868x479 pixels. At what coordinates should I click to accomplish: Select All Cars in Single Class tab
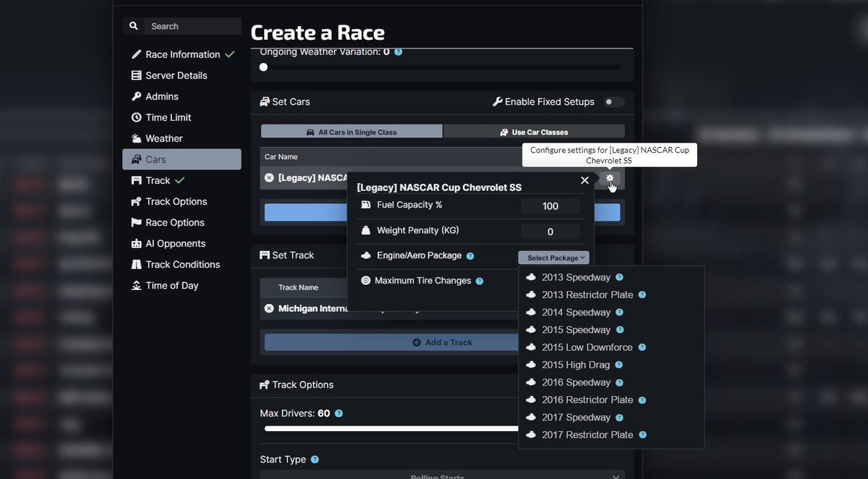point(352,132)
